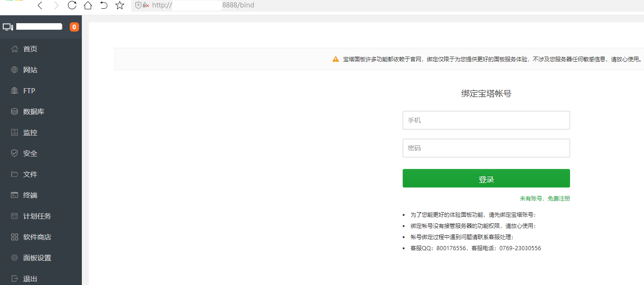Open the orange notification badge showing 0
This screenshot has width=644, height=285.
coord(74,27)
